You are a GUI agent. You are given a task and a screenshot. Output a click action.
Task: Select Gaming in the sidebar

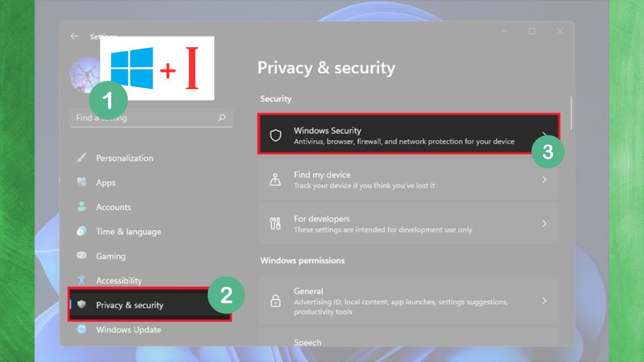coord(150,256)
